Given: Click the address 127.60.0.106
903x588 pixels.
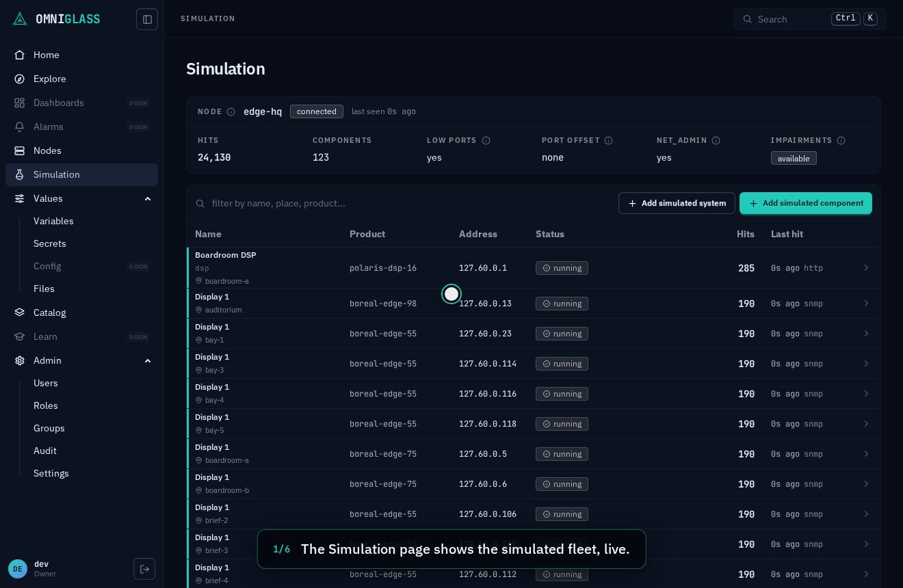Looking at the screenshot, I should pos(488,514).
